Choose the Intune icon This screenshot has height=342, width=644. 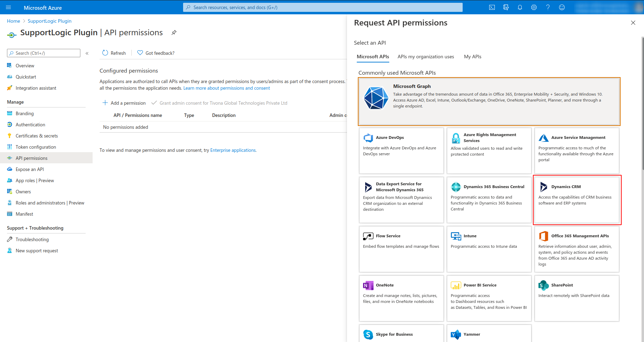[x=456, y=236]
